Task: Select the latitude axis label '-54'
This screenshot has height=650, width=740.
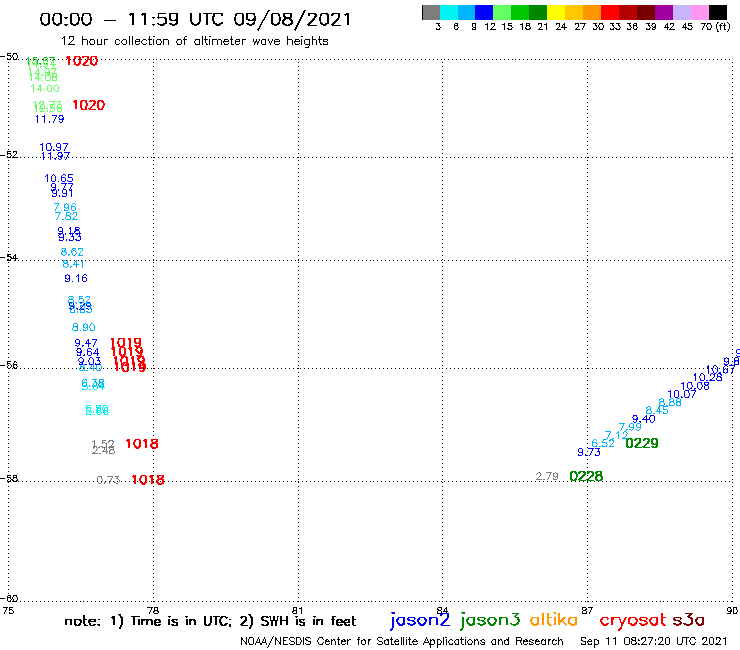Action: tap(9, 257)
